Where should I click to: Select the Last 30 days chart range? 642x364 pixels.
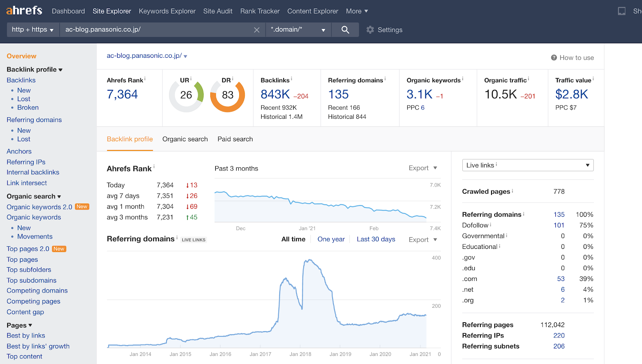click(x=376, y=239)
